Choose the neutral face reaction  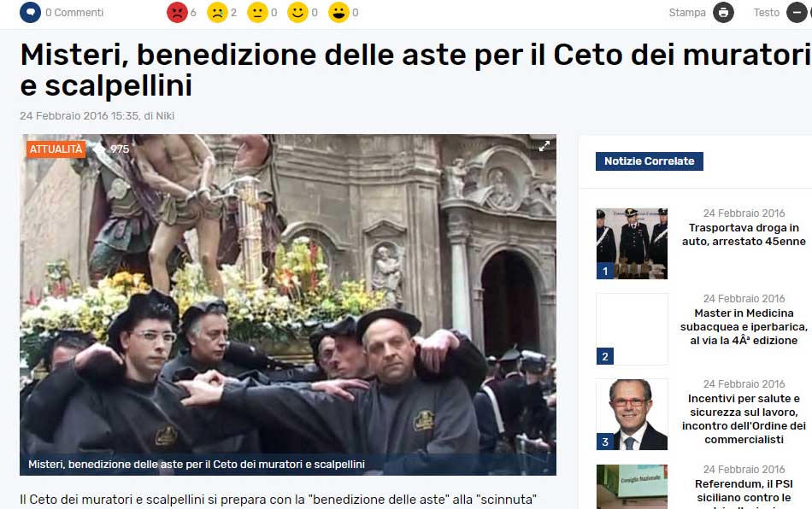257,13
